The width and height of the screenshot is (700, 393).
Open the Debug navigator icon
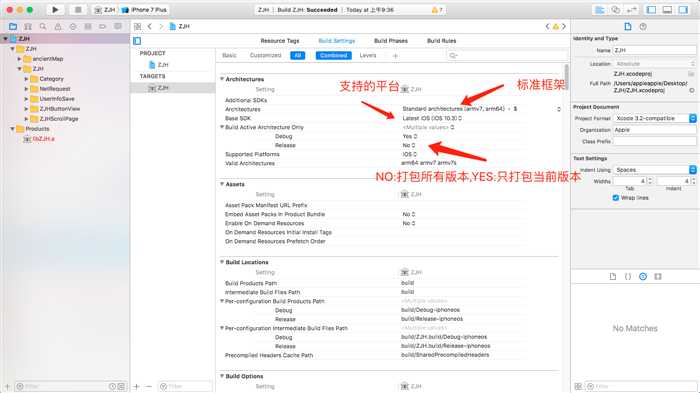88,26
